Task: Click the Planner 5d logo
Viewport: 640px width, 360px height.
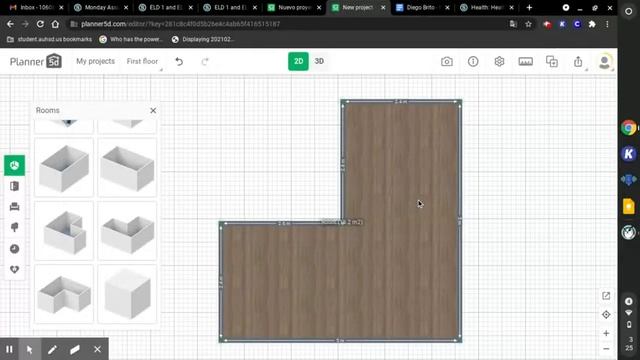Action: (x=36, y=61)
